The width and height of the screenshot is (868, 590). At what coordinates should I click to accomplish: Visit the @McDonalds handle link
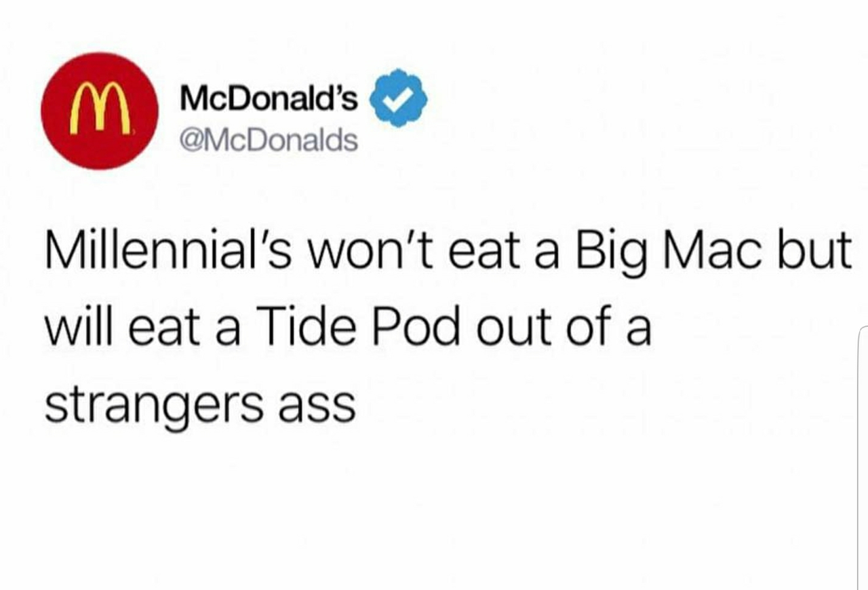(267, 140)
